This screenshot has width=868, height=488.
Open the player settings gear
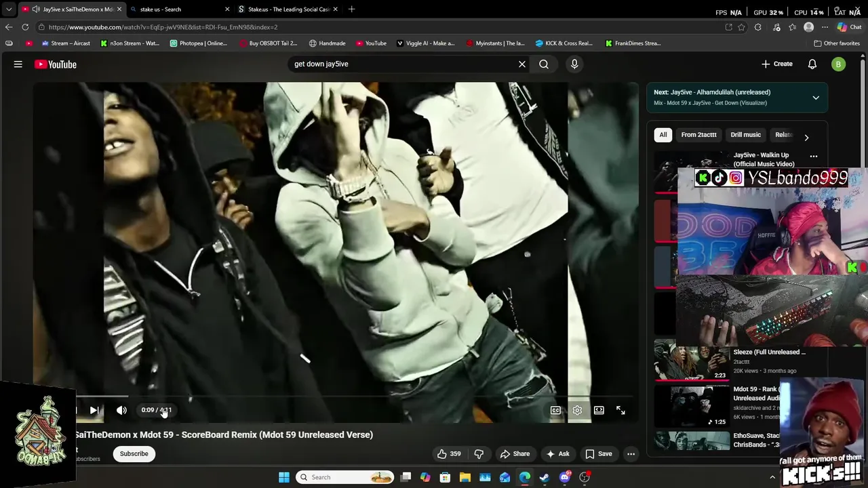[x=577, y=410]
